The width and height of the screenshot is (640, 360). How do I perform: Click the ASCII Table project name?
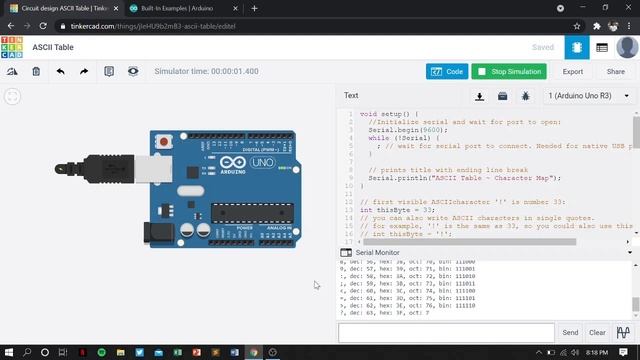[53, 47]
